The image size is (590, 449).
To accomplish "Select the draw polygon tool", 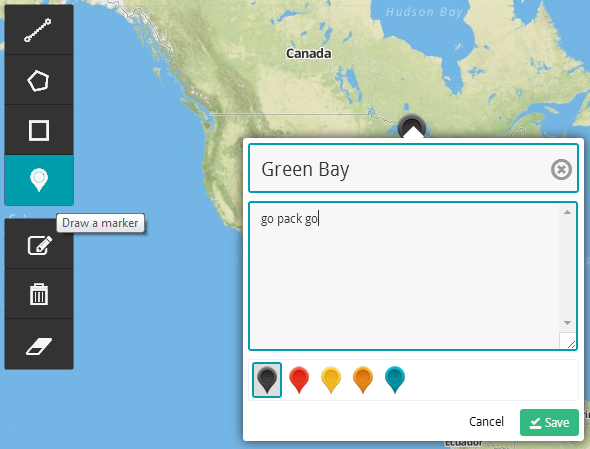I will (x=39, y=80).
